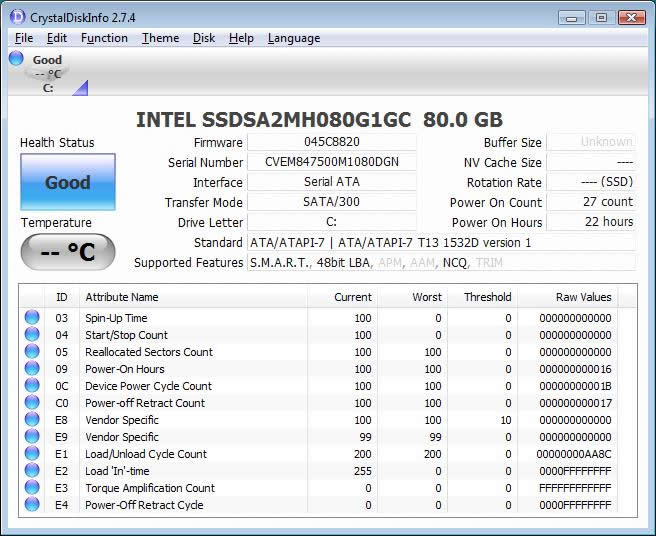Screen dimensions: 656x536
Task: Click the Serial Number field
Action: pyautogui.click(x=332, y=162)
